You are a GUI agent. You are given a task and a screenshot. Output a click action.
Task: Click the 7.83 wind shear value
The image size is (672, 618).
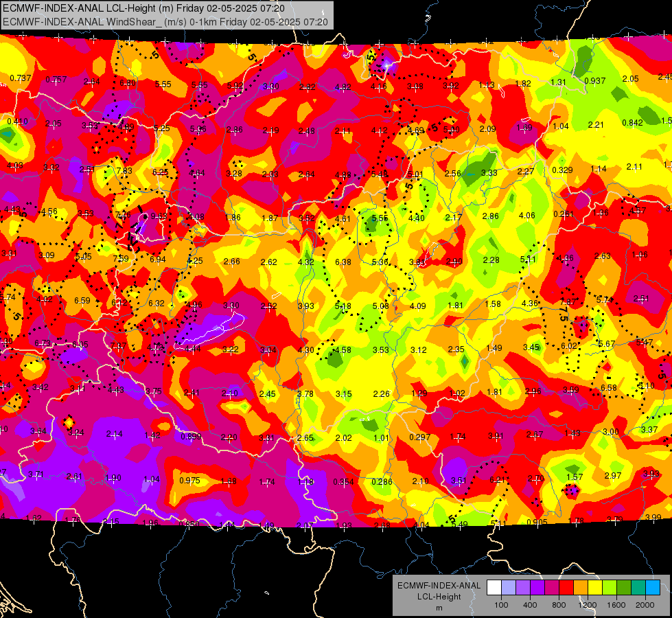[x=124, y=171]
